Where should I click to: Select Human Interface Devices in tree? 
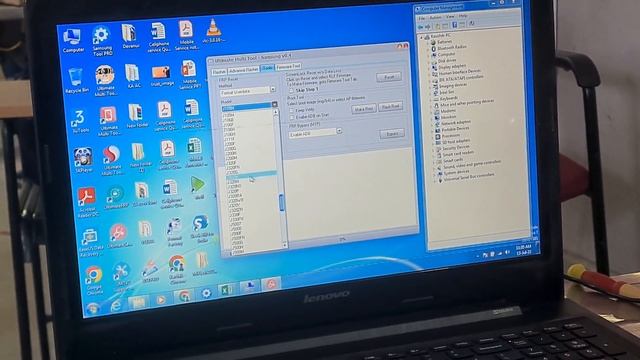460,72
